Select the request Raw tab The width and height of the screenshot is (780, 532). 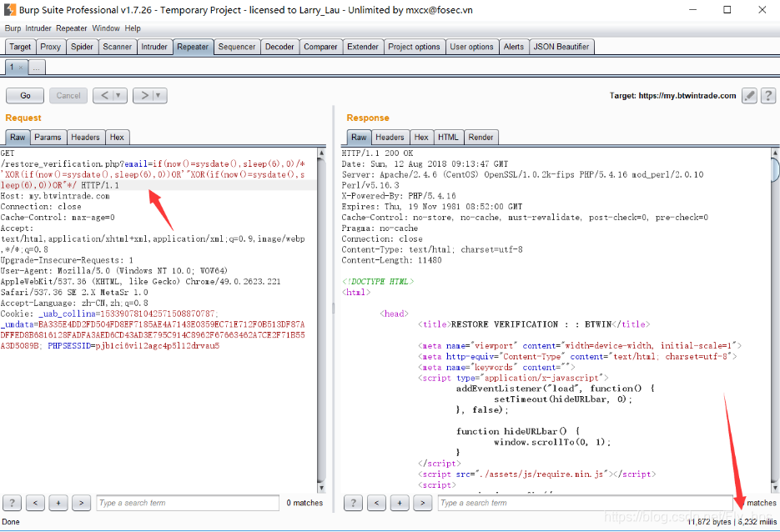pyautogui.click(x=18, y=138)
